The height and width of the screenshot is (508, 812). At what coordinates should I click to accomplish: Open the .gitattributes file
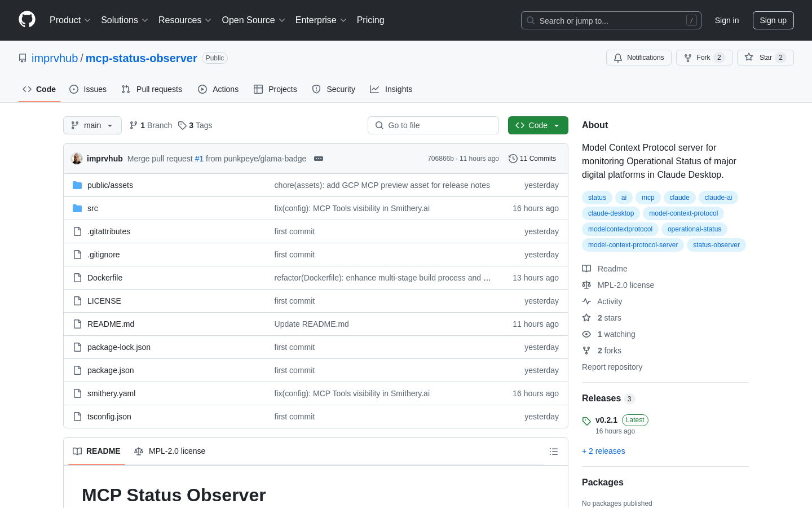[x=109, y=231]
